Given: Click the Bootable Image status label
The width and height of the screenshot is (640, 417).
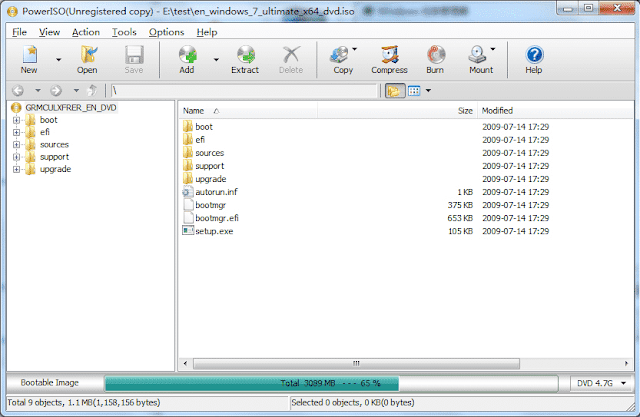Looking at the screenshot, I should click(x=49, y=383).
